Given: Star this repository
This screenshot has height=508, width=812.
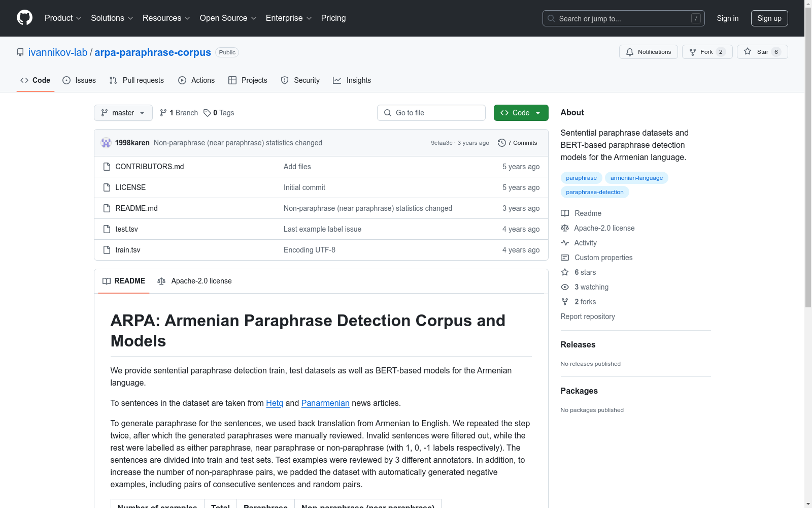Looking at the screenshot, I should [x=762, y=52].
